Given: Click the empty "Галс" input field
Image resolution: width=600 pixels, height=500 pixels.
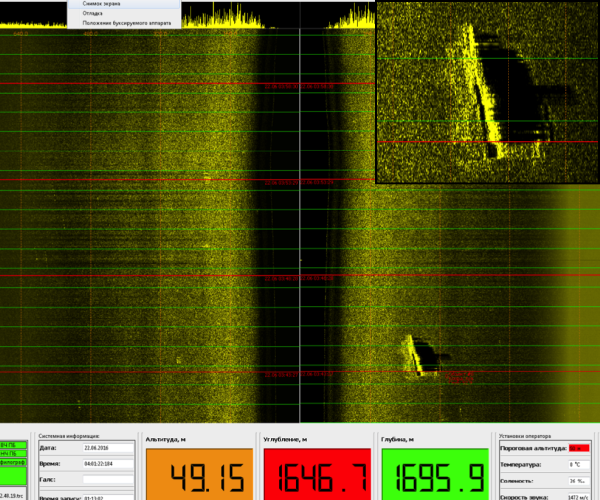Looking at the screenshot, I should pyautogui.click(x=108, y=479).
